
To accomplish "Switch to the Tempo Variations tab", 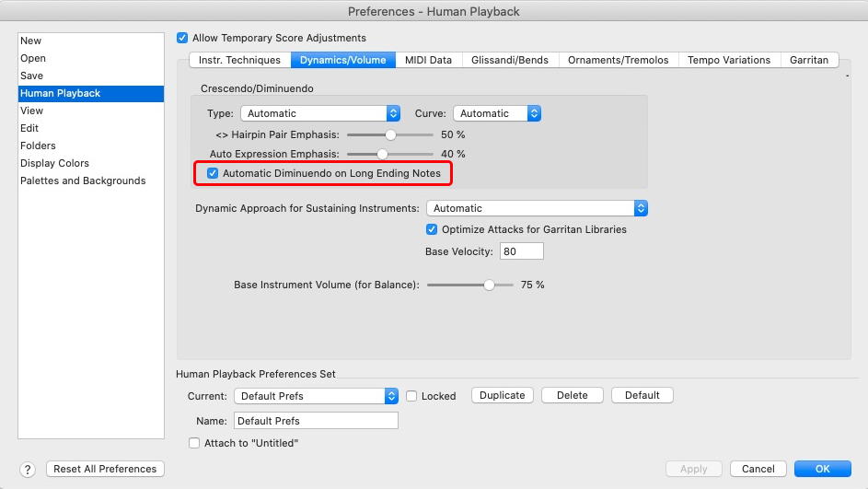I will [x=728, y=60].
